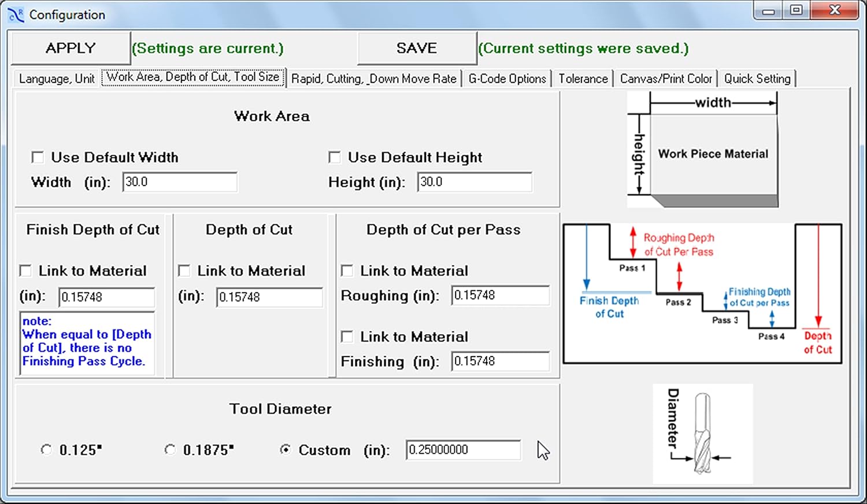Enable the Use Default Height checkbox

(x=334, y=157)
